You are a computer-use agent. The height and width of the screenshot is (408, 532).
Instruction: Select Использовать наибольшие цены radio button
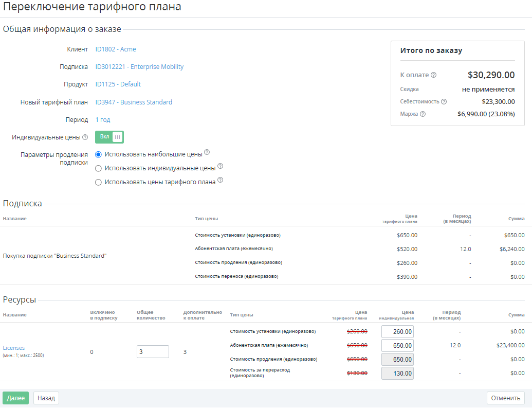tap(98, 154)
